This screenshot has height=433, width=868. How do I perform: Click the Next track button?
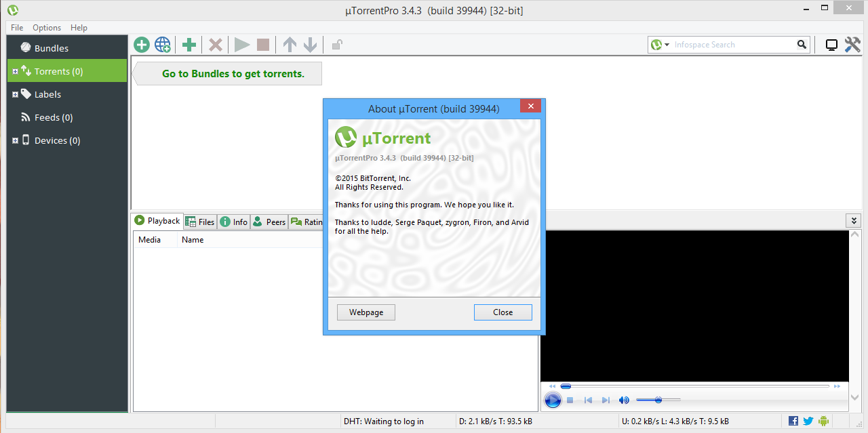click(x=606, y=400)
